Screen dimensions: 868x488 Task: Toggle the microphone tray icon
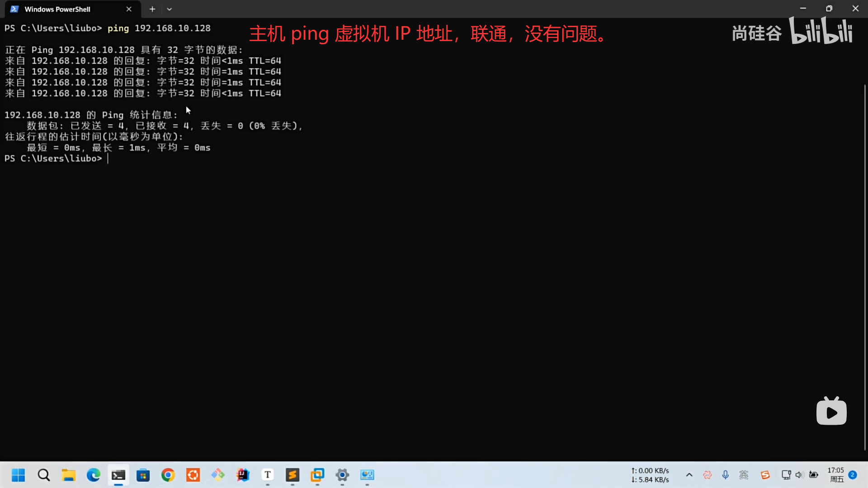(725, 475)
